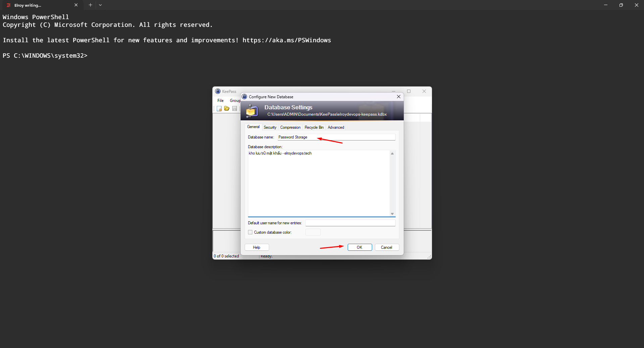Image resolution: width=644 pixels, height=348 pixels.
Task: Click the Database name input field
Action: (x=336, y=137)
